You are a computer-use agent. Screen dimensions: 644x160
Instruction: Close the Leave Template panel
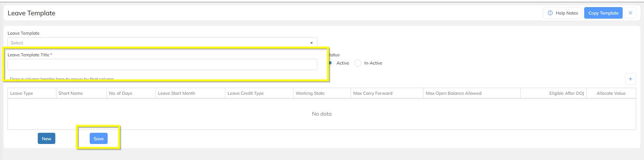tap(630, 13)
